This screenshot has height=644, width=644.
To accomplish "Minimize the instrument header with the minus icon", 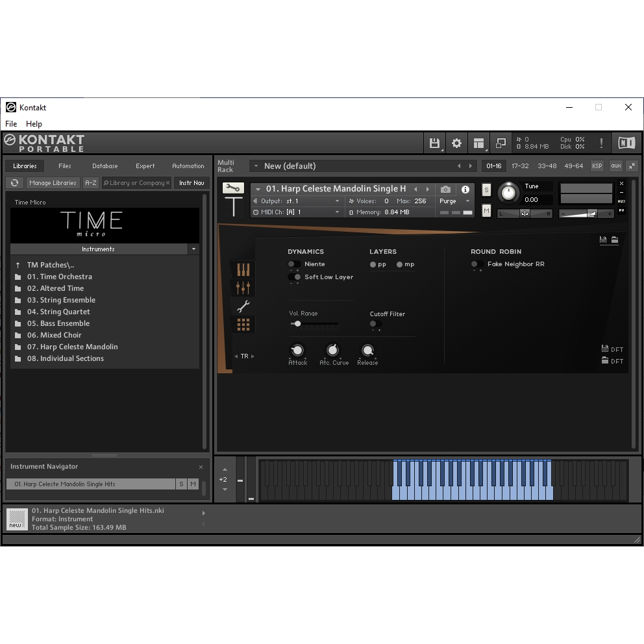I will pos(621,193).
